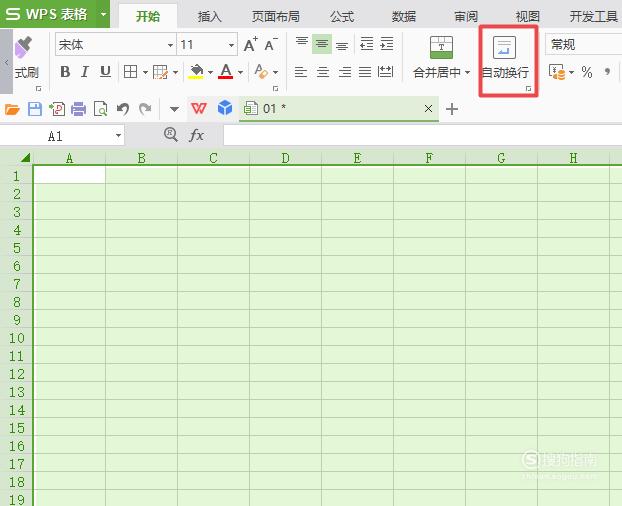Decrease font size with A- icon
This screenshot has height=506, width=622.
coord(271,44)
